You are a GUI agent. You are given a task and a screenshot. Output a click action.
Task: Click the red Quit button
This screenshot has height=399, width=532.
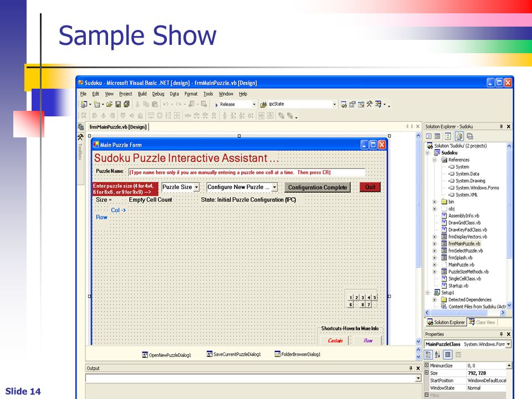tap(370, 187)
